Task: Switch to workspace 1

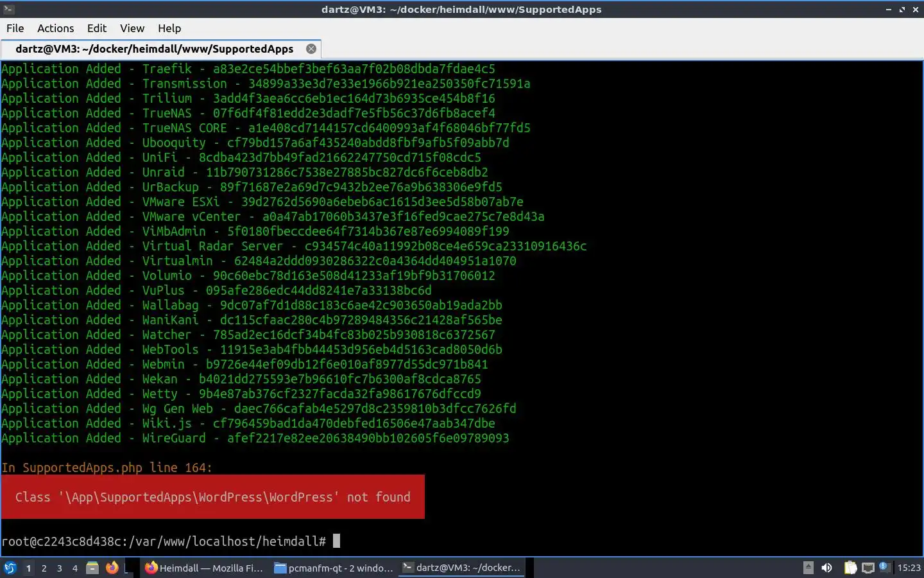Action: 28,568
